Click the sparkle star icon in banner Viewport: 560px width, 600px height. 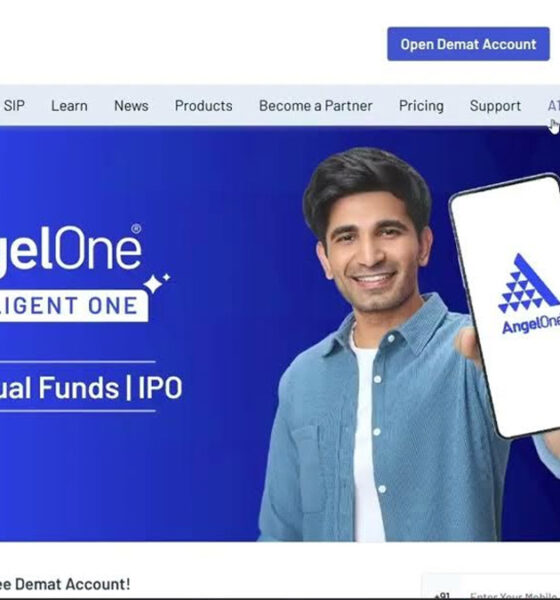156,283
